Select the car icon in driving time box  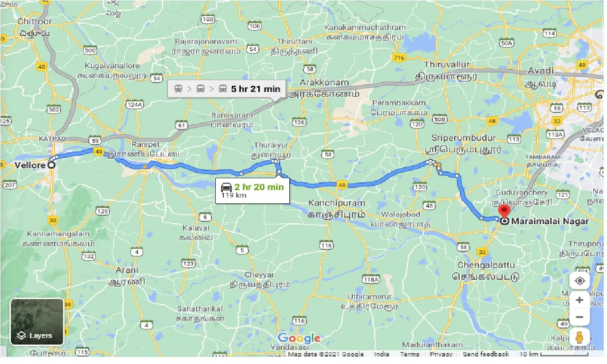click(x=227, y=186)
